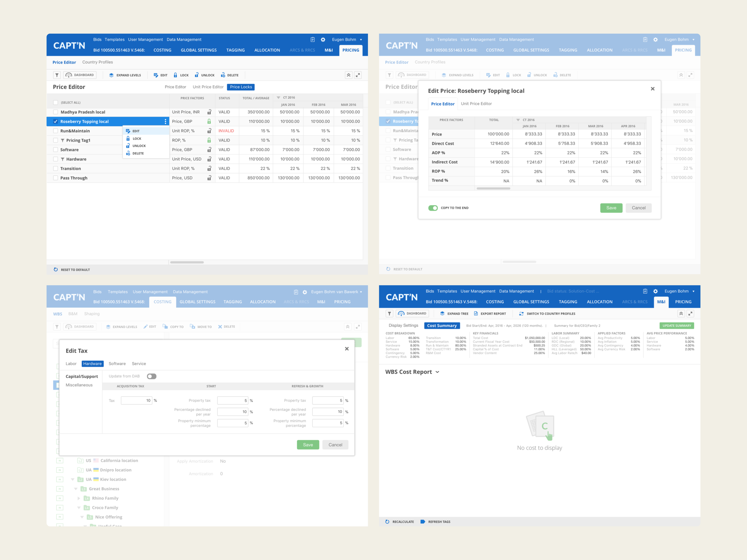Click the Update Summary button
747x560 pixels.
pos(676,326)
